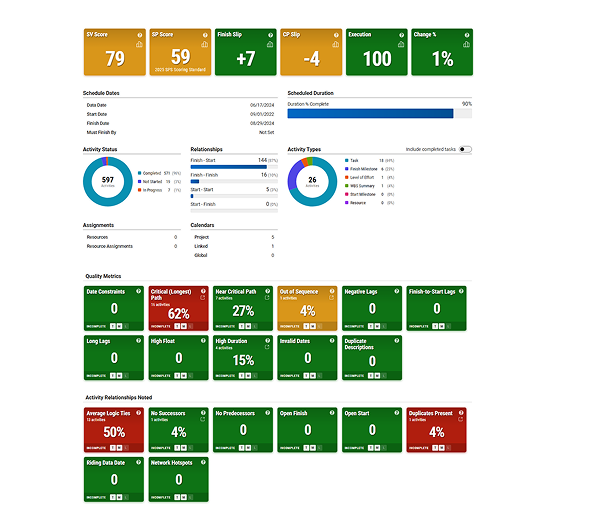The width and height of the screenshot is (604, 532).
Task: View the chart icon on CP Slip tile
Action: [336, 45]
